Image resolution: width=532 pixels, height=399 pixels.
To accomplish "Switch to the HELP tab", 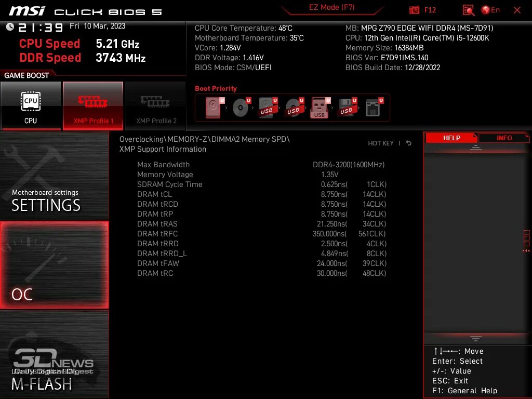I will pos(451,138).
